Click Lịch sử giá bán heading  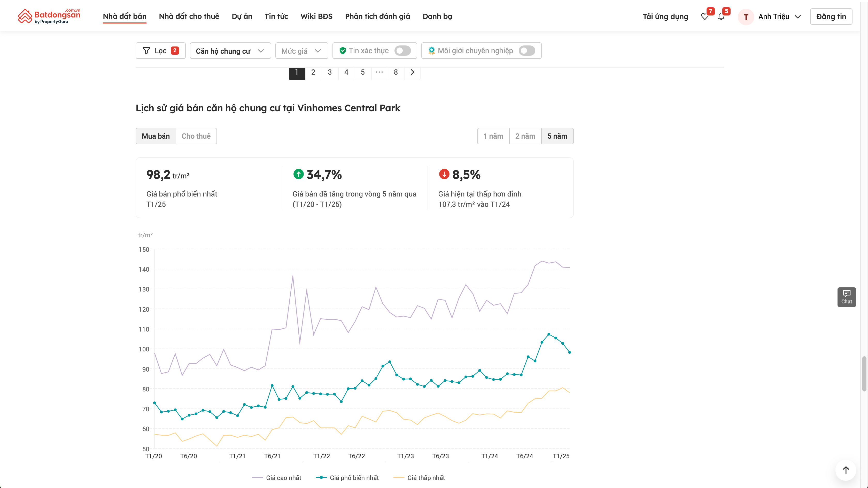pos(268,108)
